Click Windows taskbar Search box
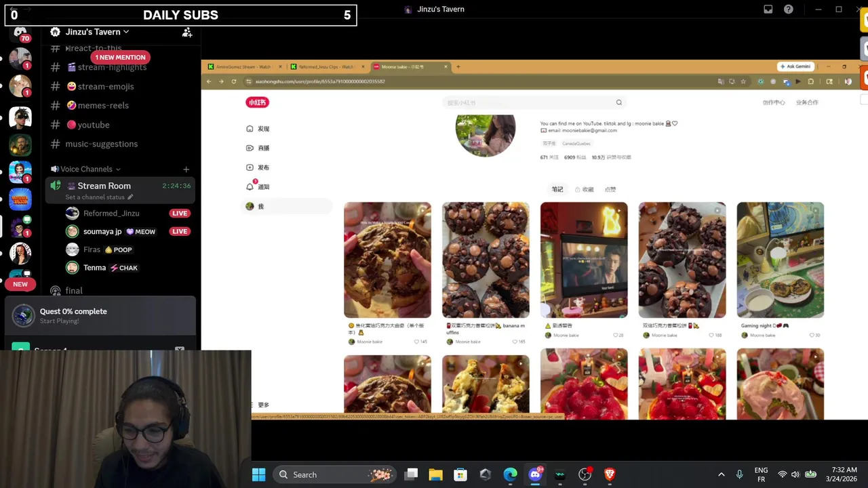The width and height of the screenshot is (868, 488). [336, 474]
